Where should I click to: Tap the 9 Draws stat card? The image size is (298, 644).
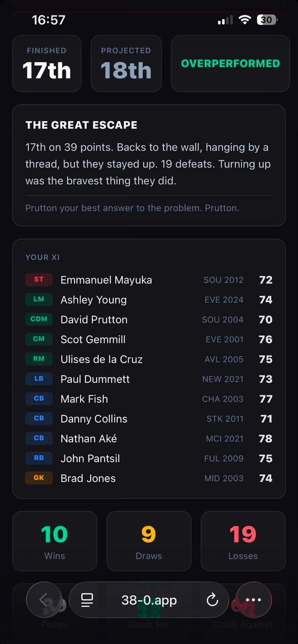tap(149, 541)
